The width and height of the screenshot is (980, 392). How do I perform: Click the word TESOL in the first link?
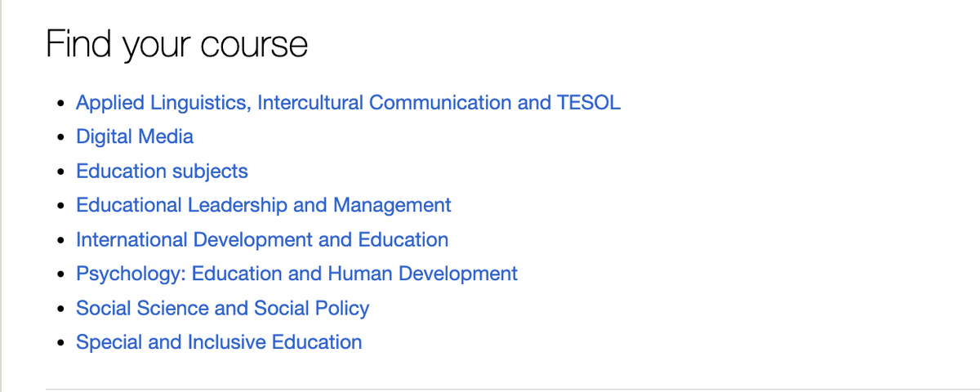pyautogui.click(x=589, y=103)
